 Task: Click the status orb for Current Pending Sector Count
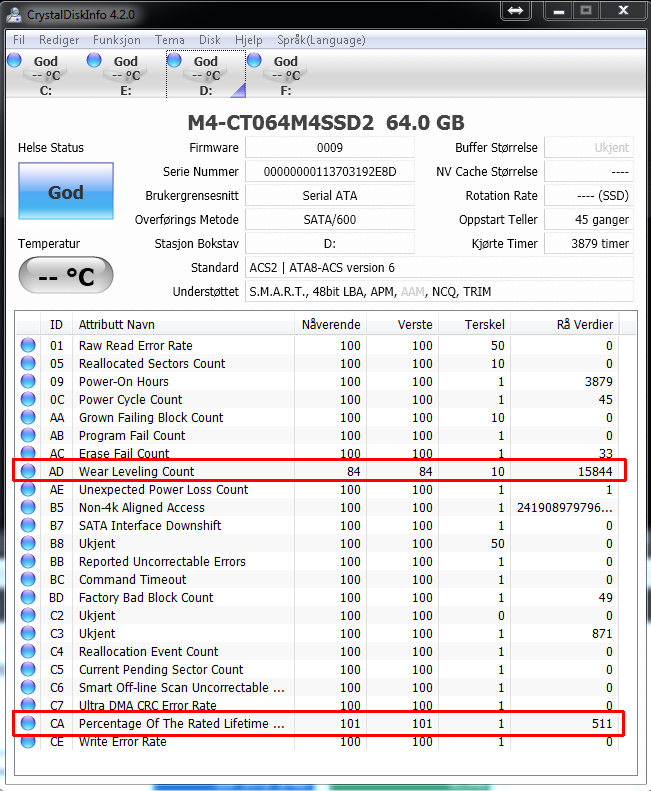tap(28, 669)
